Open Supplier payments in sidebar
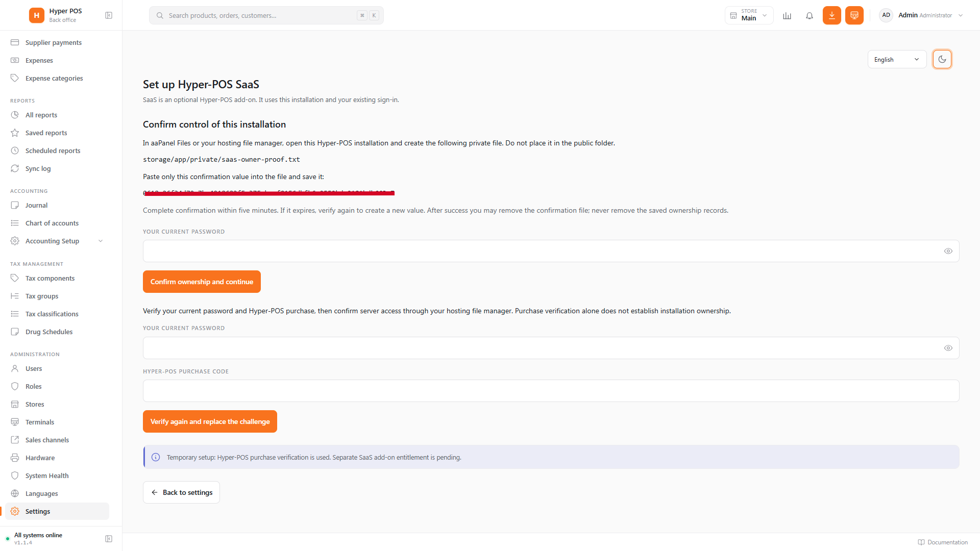980x551 pixels. (x=57, y=42)
